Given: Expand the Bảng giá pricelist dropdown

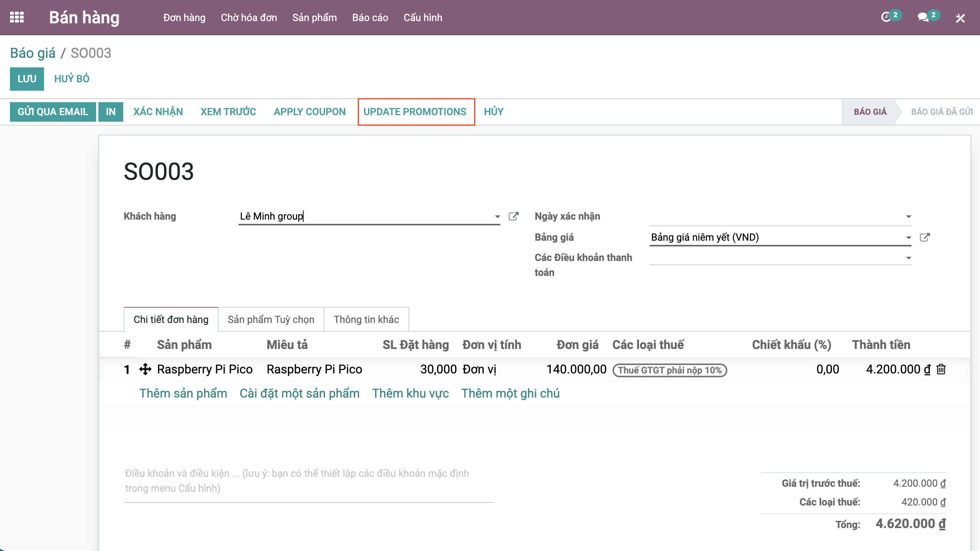Looking at the screenshot, I should coord(908,238).
